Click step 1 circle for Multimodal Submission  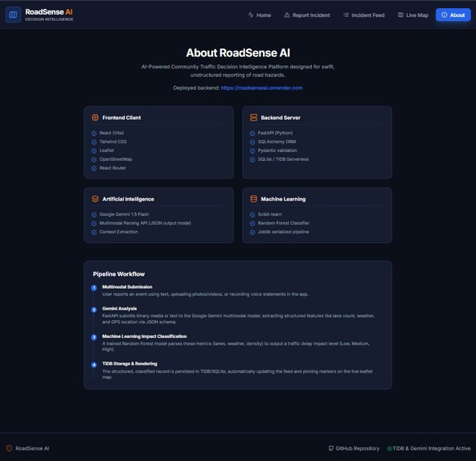(x=94, y=287)
